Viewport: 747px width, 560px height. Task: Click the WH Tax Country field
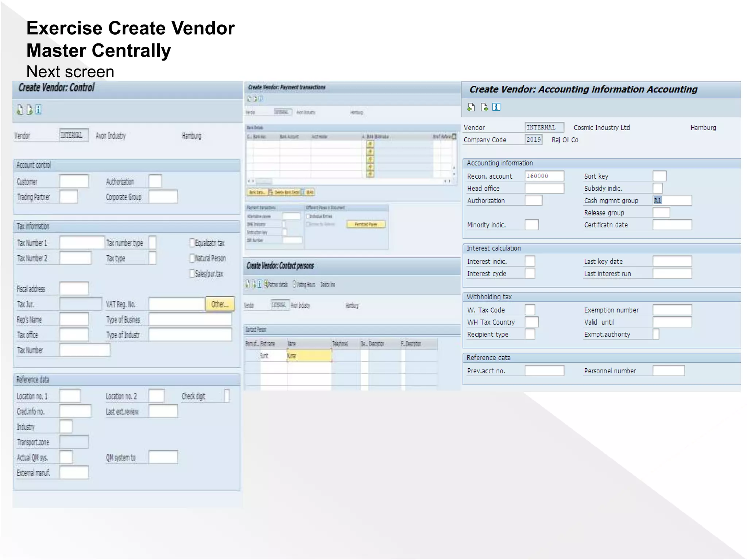click(532, 322)
